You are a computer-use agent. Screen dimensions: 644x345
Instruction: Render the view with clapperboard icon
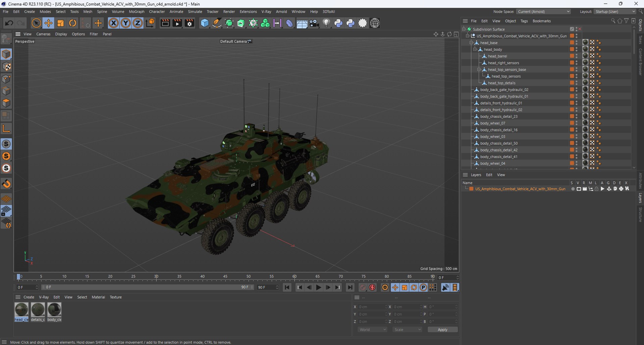(x=165, y=23)
